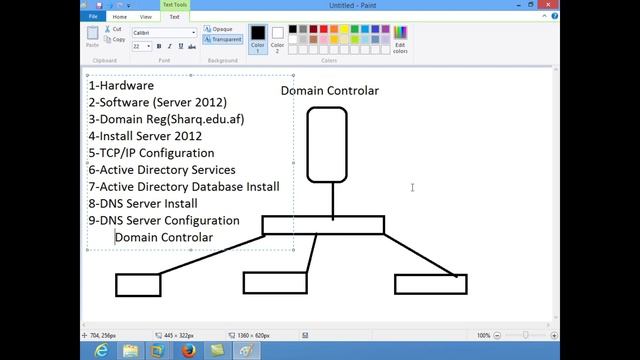This screenshot has width=640, height=360.
Task: Launch Firefox from the taskbar
Action: [188, 351]
